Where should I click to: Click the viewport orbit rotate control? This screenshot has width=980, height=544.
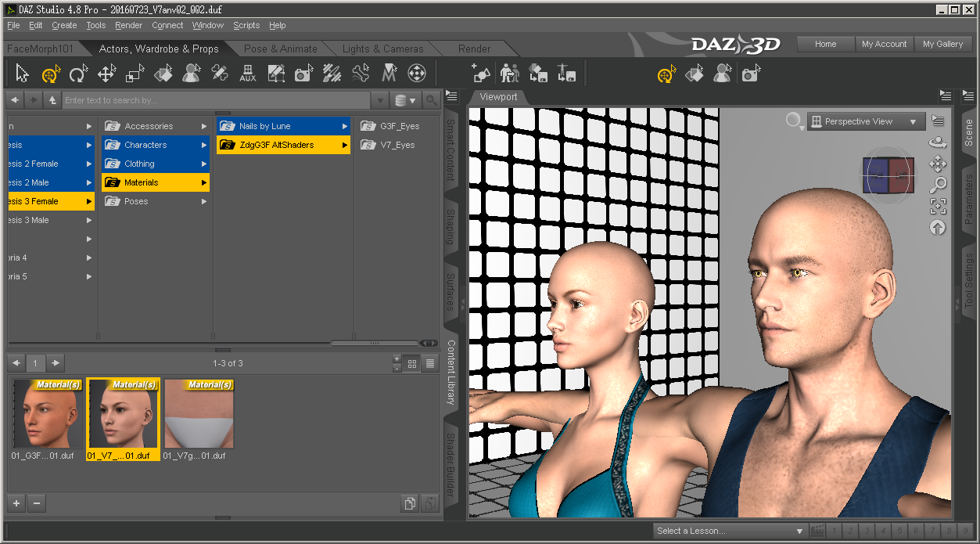coord(938,142)
